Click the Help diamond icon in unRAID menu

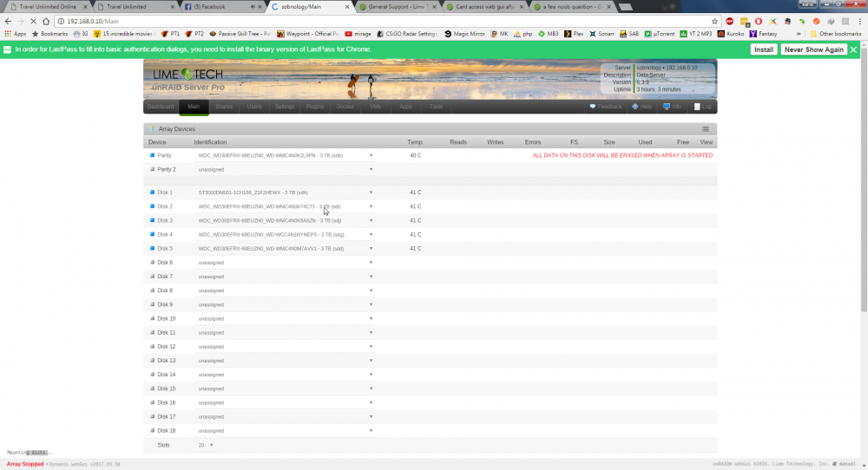(635, 107)
